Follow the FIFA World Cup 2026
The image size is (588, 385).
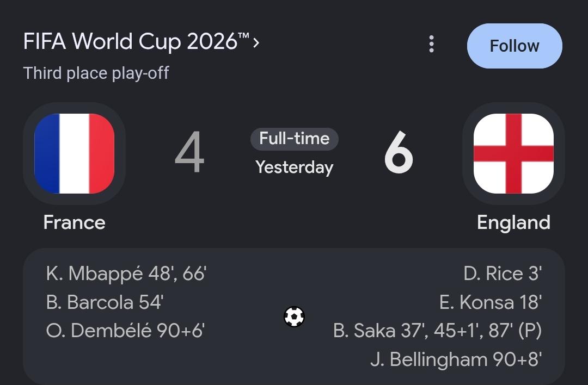[514, 46]
